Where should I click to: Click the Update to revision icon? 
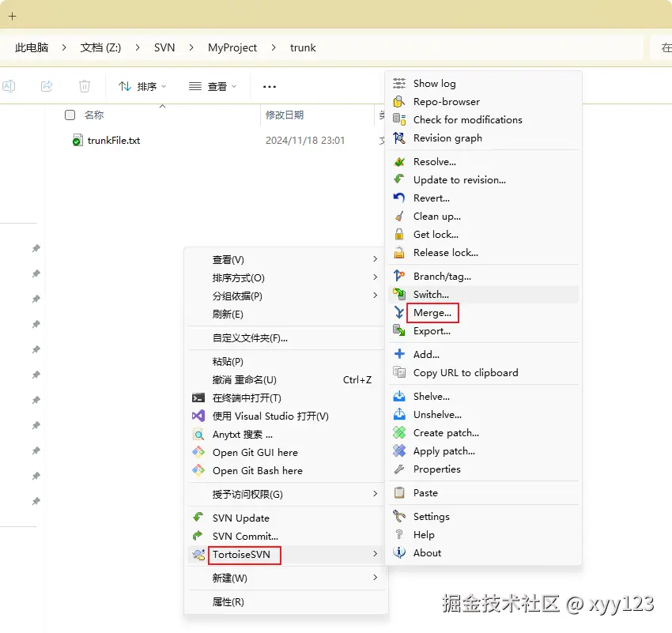point(399,179)
